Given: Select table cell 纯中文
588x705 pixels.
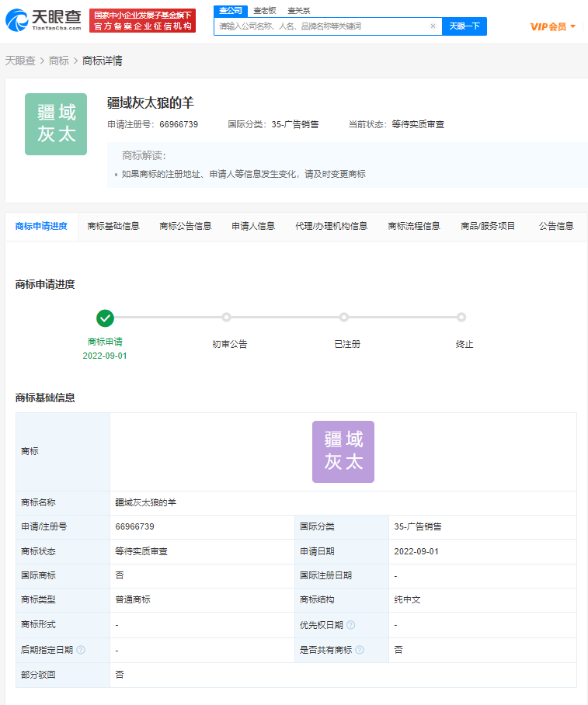Looking at the screenshot, I should pos(407,599).
